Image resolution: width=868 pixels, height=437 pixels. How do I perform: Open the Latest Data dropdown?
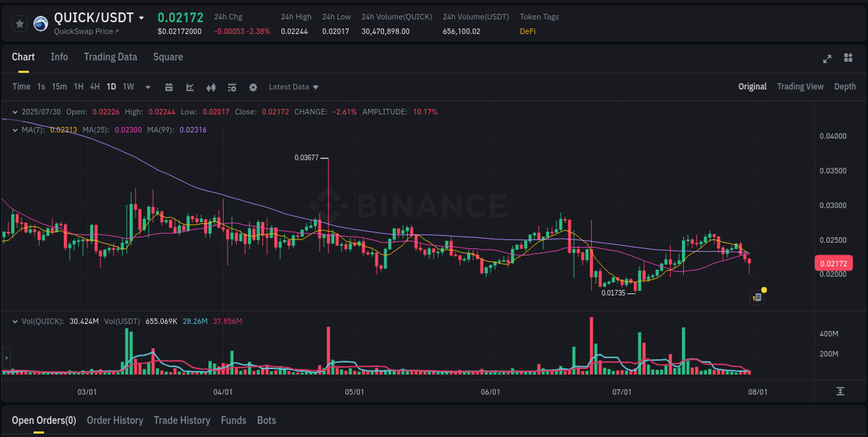[x=293, y=87]
